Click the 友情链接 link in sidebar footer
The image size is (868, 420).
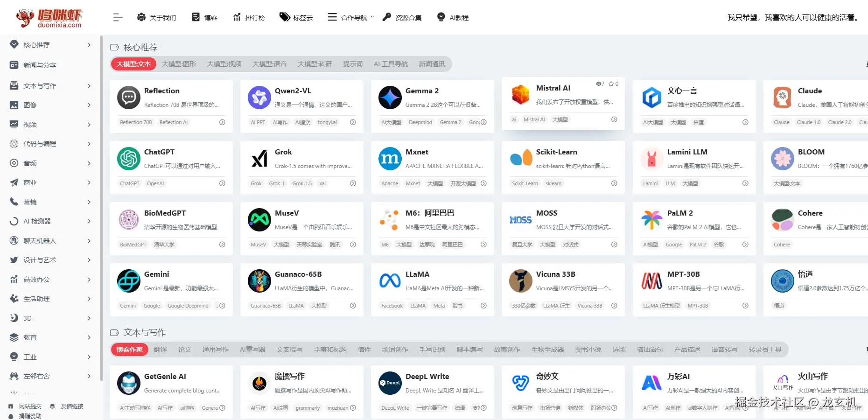click(67, 406)
